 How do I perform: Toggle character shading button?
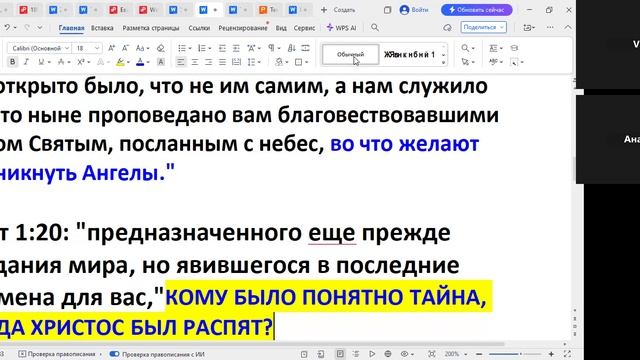tap(161, 62)
